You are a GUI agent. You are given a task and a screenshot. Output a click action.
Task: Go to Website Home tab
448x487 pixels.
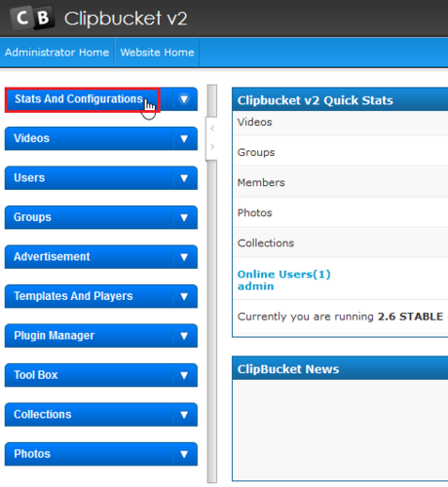[x=157, y=53]
